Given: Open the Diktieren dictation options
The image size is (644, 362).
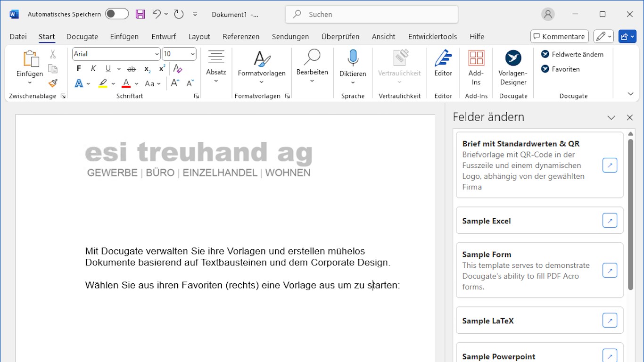Looking at the screenshot, I should click(x=353, y=83).
